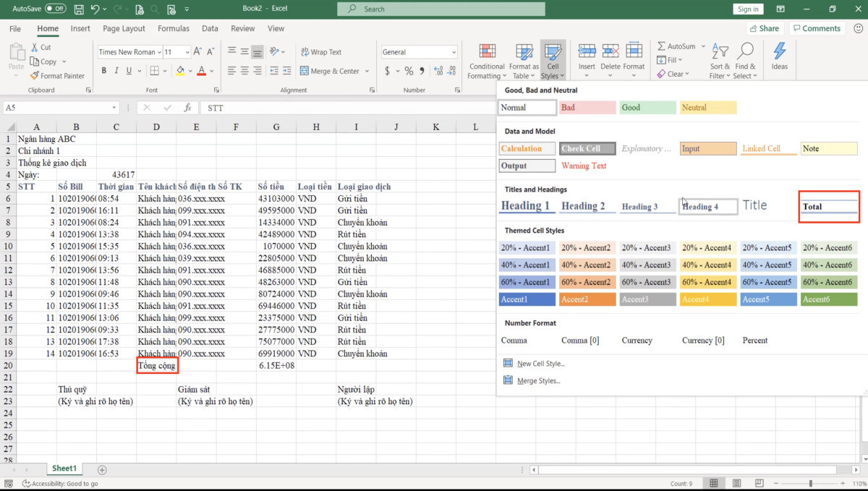Apply the Good cell style
Image resolution: width=868 pixels, height=491 pixels.
(x=647, y=108)
